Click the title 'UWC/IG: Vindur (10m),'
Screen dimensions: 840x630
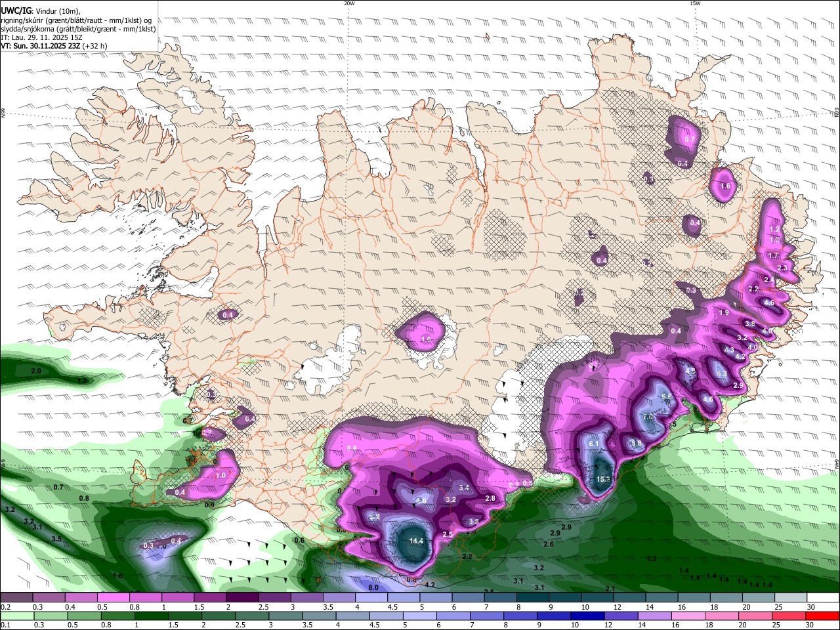pyautogui.click(x=41, y=11)
